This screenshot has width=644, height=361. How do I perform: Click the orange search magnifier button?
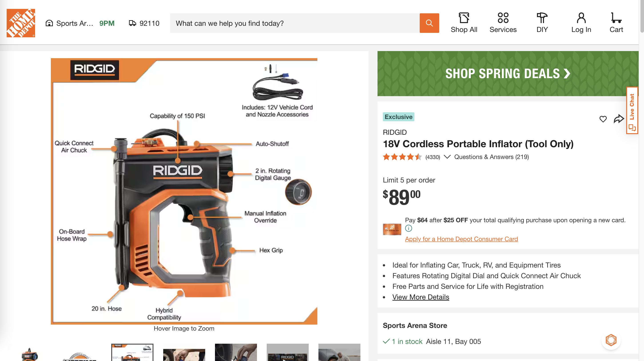click(429, 23)
